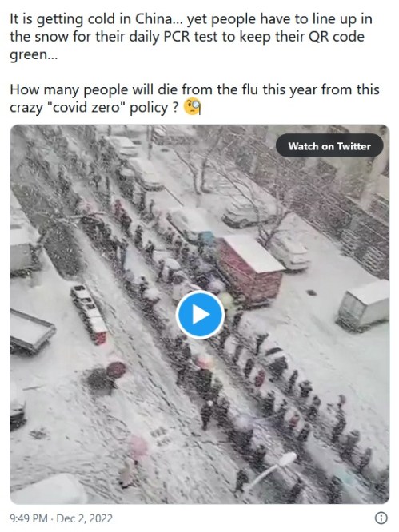Select the Dec 2, 2022 date

pos(84,518)
